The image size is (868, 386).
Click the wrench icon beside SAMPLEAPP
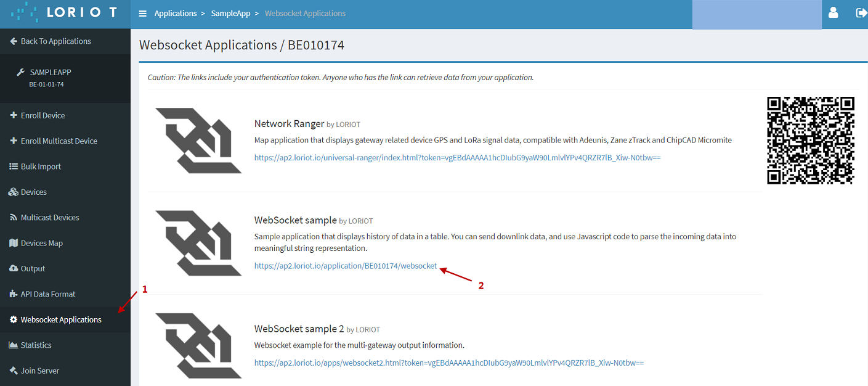coord(20,72)
